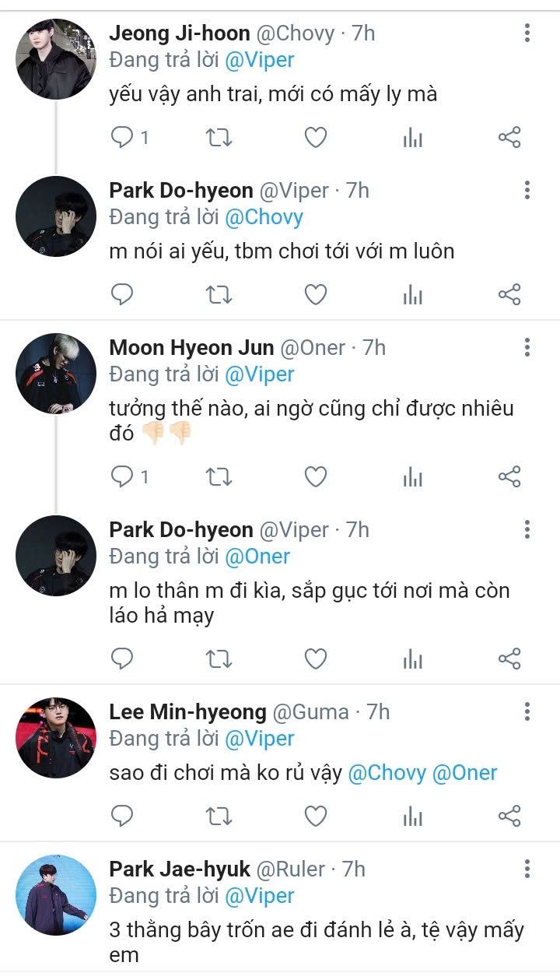This screenshot has height=980, width=560.
Task: Like Moon Hyeon Jun's tweet
Action: pyautogui.click(x=315, y=476)
